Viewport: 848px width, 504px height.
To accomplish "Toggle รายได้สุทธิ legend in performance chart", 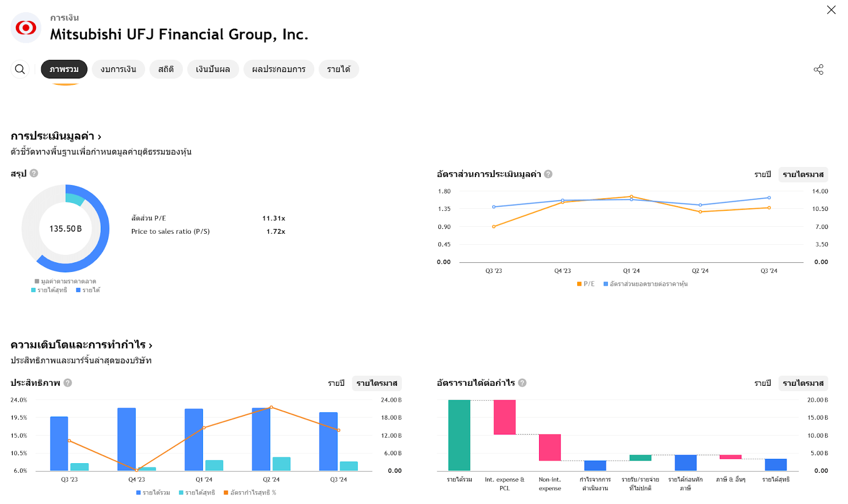I will 197,493.
